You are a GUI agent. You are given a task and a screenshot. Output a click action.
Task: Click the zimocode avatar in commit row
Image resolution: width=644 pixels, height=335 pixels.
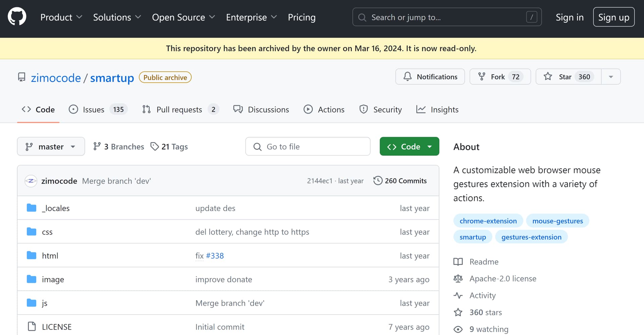(31, 181)
